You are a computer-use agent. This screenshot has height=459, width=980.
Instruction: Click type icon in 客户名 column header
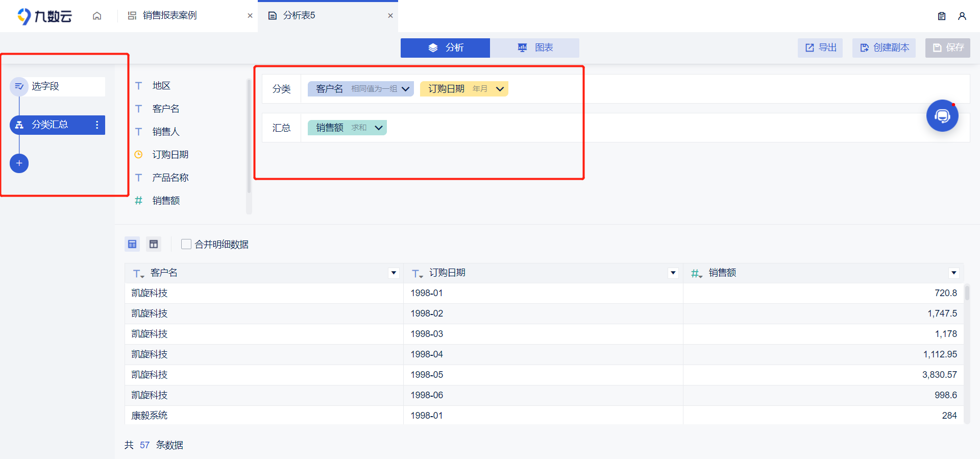[x=138, y=274]
